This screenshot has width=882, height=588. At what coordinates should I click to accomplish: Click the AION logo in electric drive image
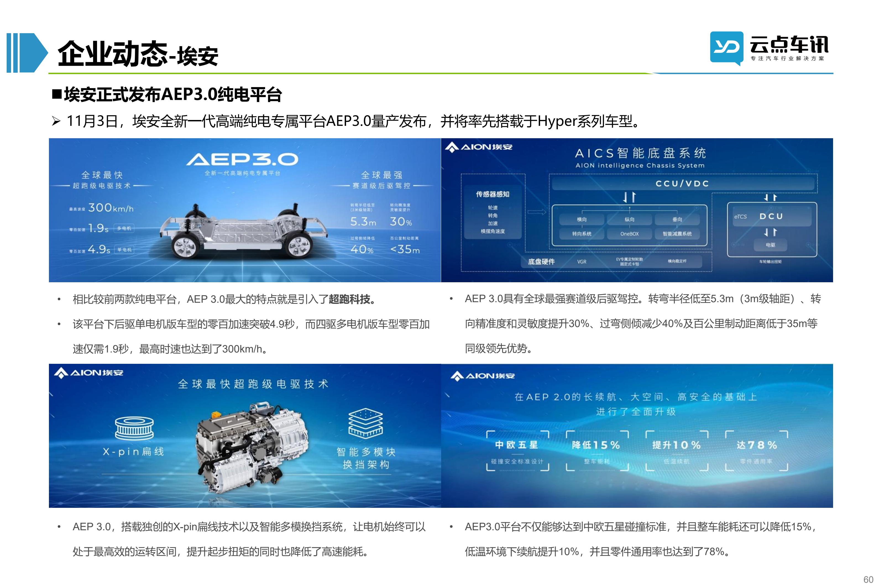click(88, 373)
